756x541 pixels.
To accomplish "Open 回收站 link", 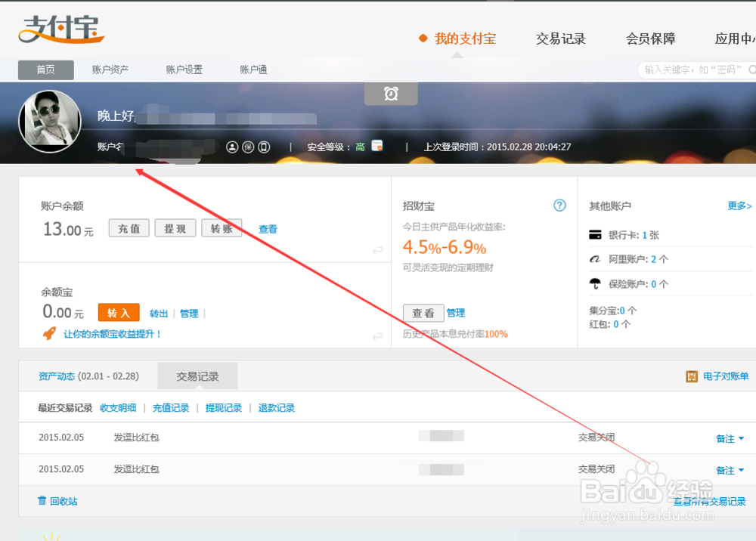I will (x=64, y=501).
